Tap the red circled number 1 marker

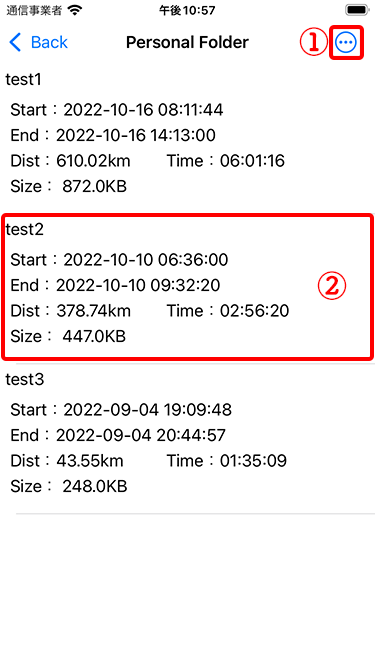coord(314,43)
